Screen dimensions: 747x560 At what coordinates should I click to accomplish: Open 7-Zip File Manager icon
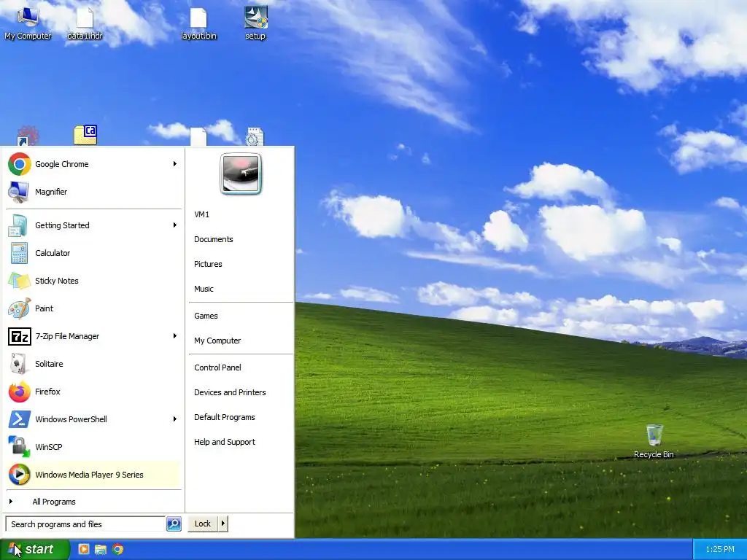[20, 336]
